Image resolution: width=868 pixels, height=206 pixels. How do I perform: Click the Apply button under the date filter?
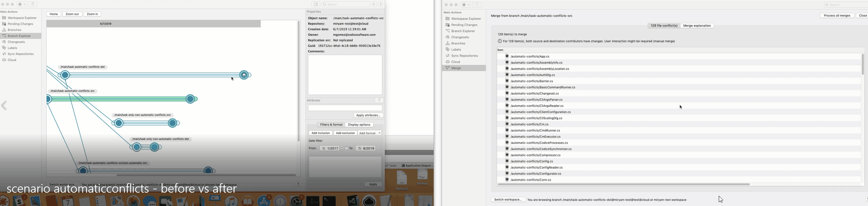click(373, 184)
